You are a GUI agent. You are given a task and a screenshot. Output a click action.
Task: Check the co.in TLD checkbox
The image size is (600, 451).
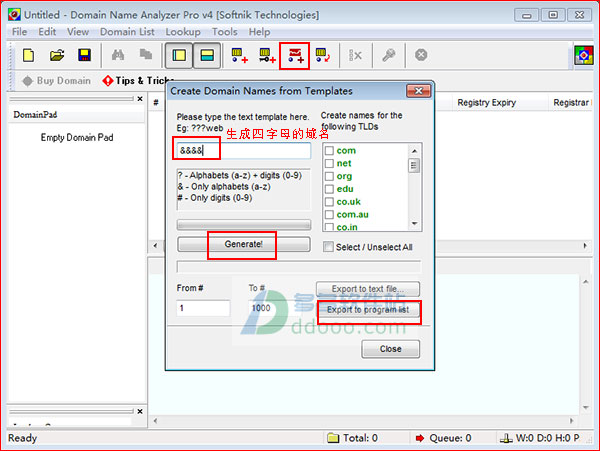[329, 226]
